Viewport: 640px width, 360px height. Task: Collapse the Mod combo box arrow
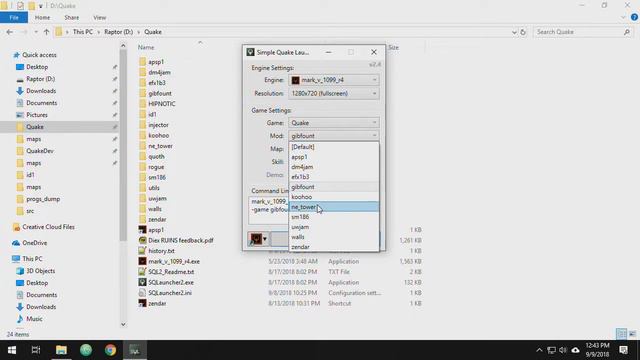(374, 136)
